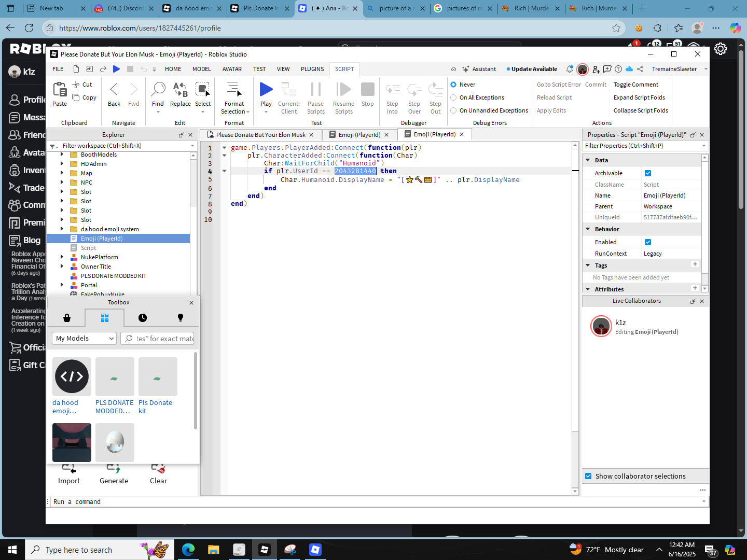Click Format Selection icon

[x=234, y=90]
